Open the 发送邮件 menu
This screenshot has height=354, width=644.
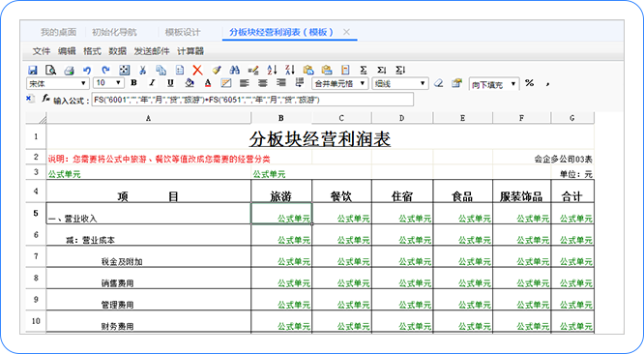152,51
